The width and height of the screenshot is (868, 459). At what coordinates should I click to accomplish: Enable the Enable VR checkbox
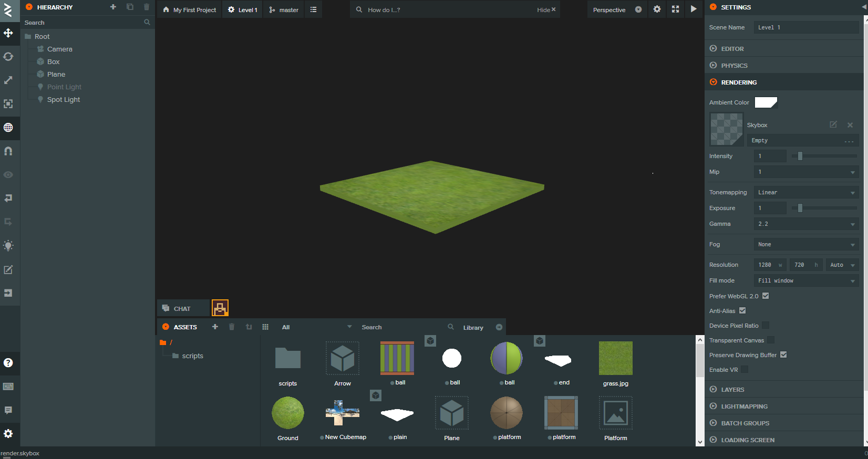[745, 369]
